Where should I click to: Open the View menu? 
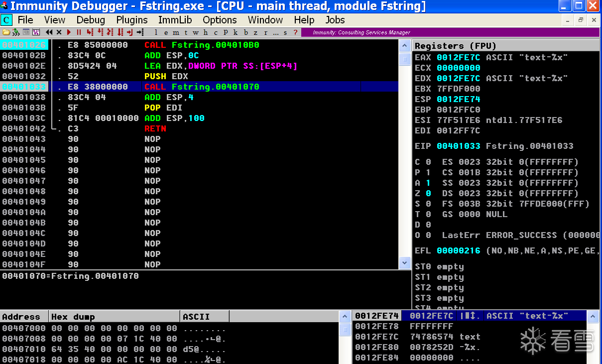click(55, 20)
